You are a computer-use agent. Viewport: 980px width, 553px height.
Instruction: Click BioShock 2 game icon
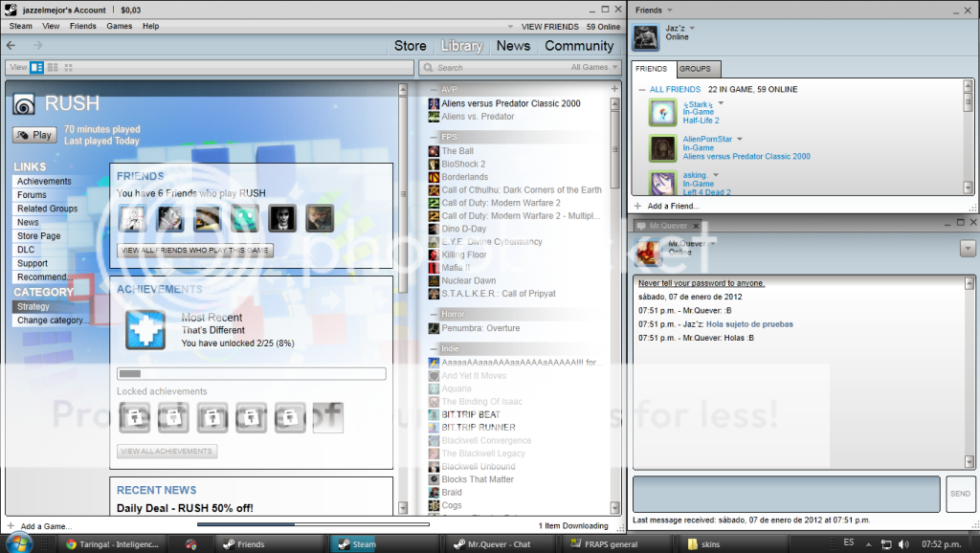pyautogui.click(x=434, y=165)
